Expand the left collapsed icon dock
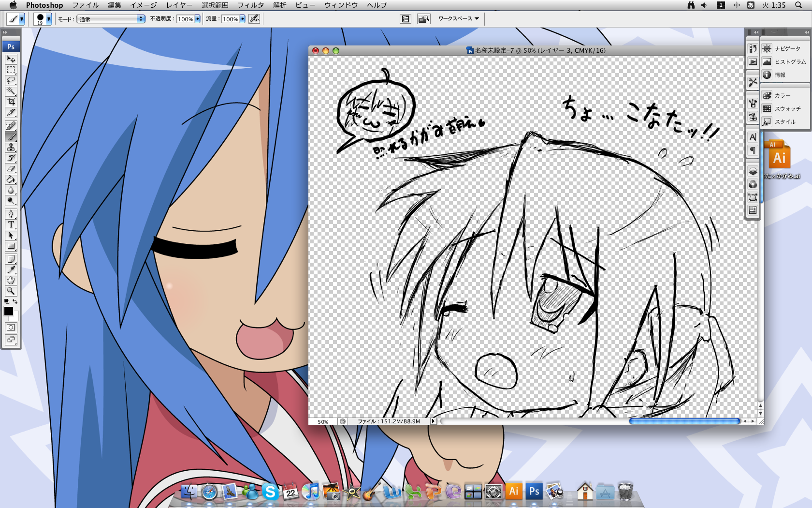The height and width of the screenshot is (508, 812). (756, 32)
